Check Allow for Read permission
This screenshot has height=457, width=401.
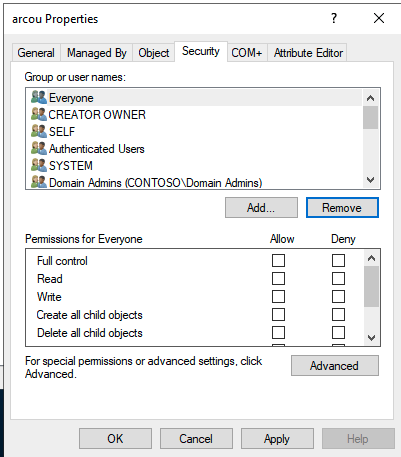278,278
